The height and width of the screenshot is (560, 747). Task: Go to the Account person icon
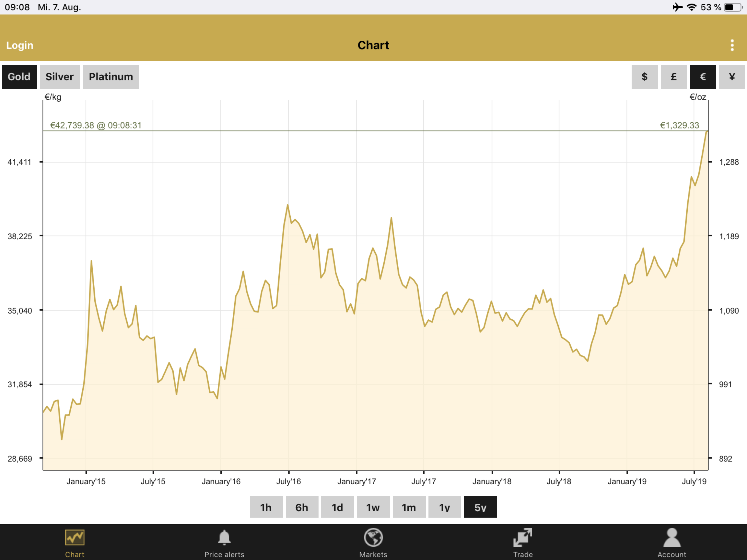tap(672, 538)
